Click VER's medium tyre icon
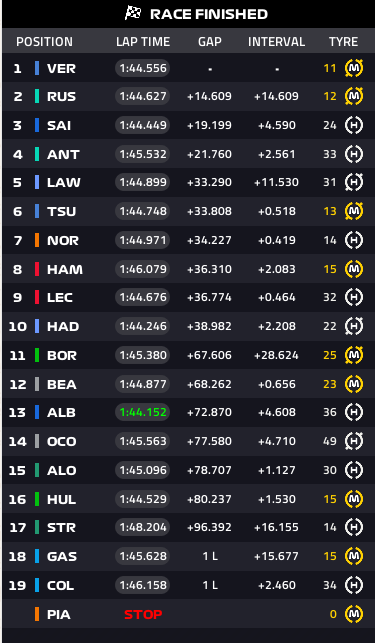375x643 pixels. click(354, 68)
